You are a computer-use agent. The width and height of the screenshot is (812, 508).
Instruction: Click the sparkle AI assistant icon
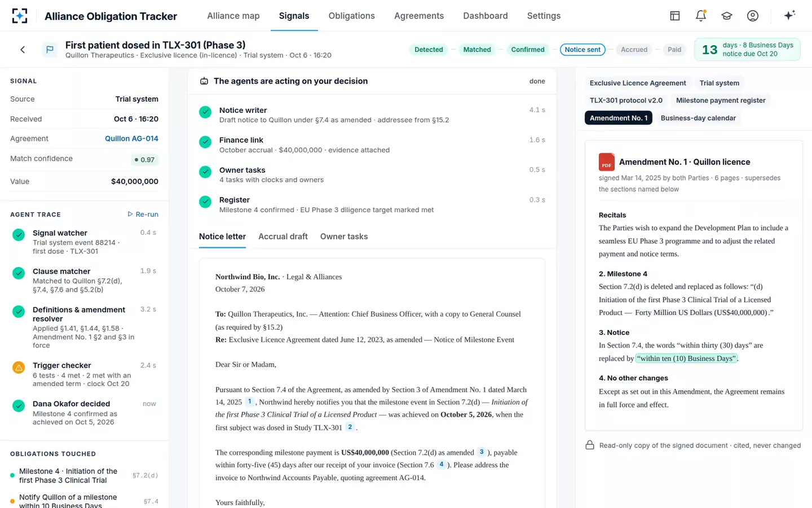[x=789, y=15]
